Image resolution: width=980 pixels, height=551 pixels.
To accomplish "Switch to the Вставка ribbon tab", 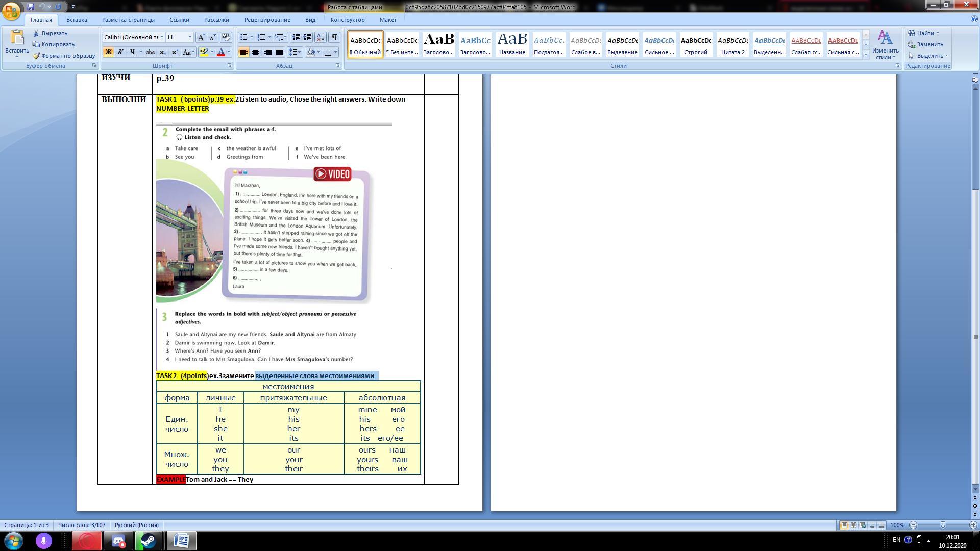I will click(x=77, y=20).
